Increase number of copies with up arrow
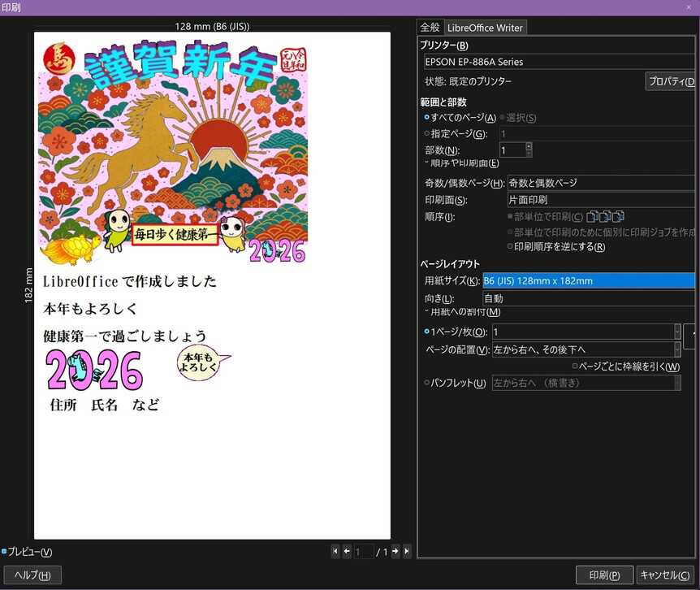 pyautogui.click(x=529, y=146)
